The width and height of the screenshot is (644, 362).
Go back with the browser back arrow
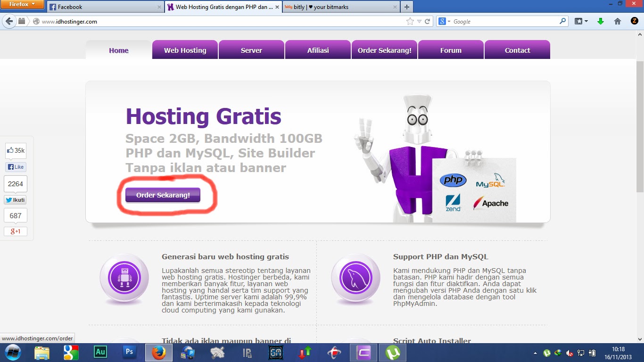tap(9, 21)
